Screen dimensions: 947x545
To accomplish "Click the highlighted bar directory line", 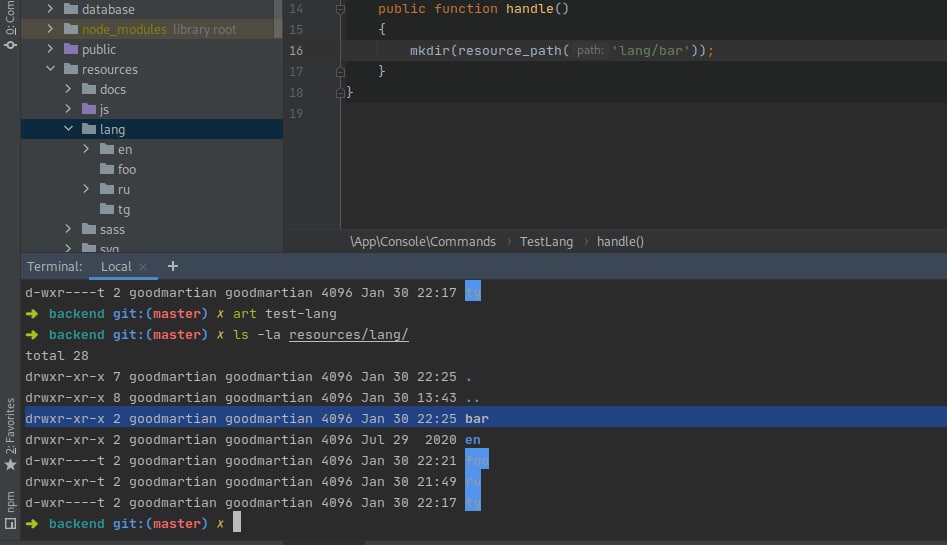I will click(x=484, y=418).
